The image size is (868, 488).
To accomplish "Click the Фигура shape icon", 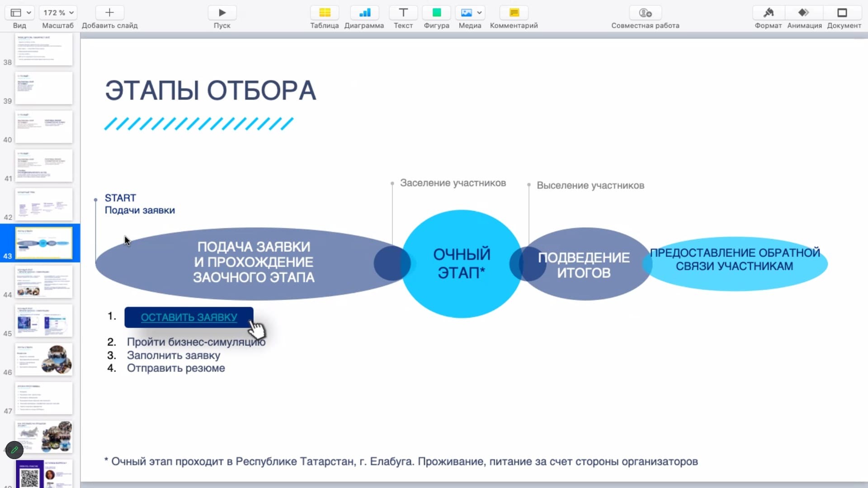I will 436,13.
